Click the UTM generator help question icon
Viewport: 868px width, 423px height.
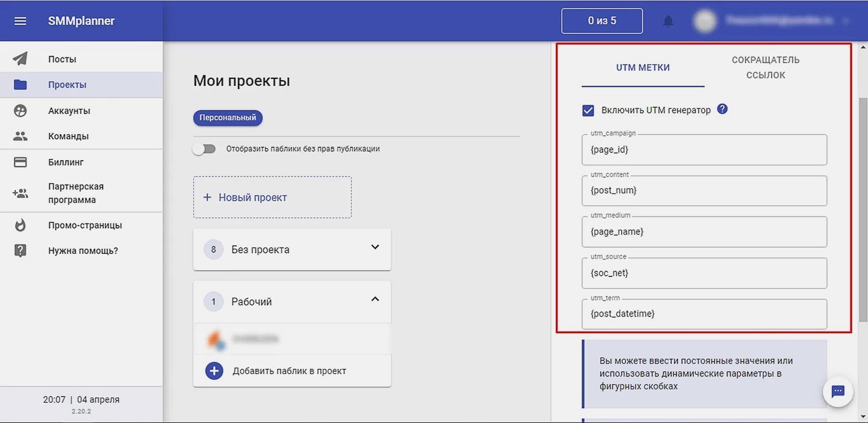coord(722,109)
